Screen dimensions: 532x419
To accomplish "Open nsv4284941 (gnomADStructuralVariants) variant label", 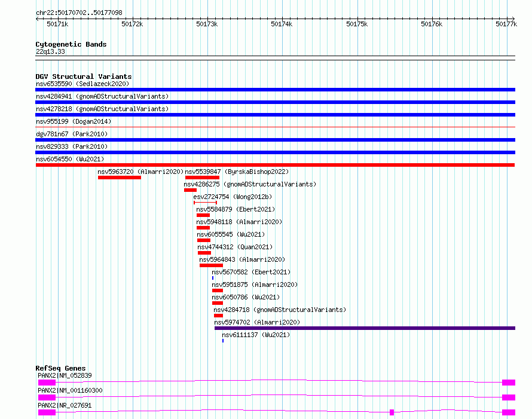I will point(102,96).
